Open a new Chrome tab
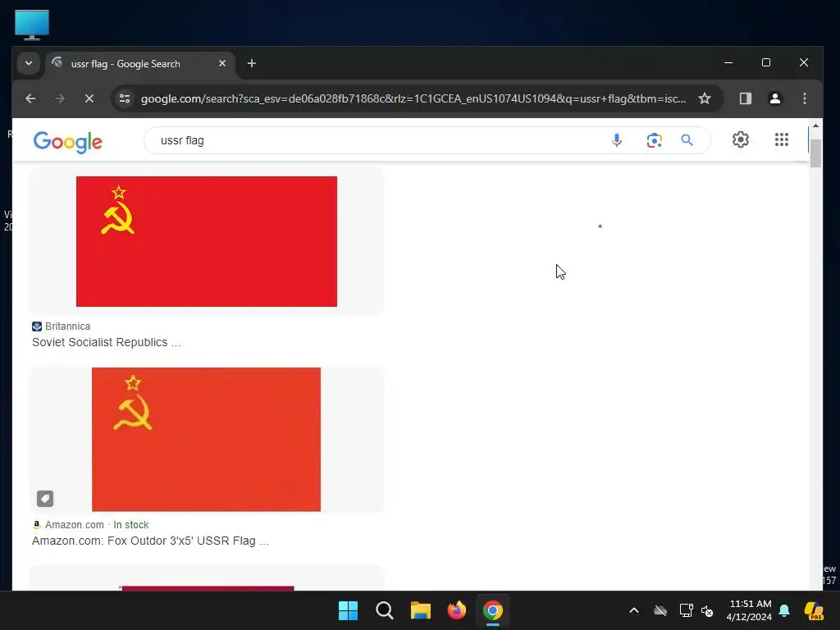Viewport: 840px width, 630px height. tap(251, 63)
